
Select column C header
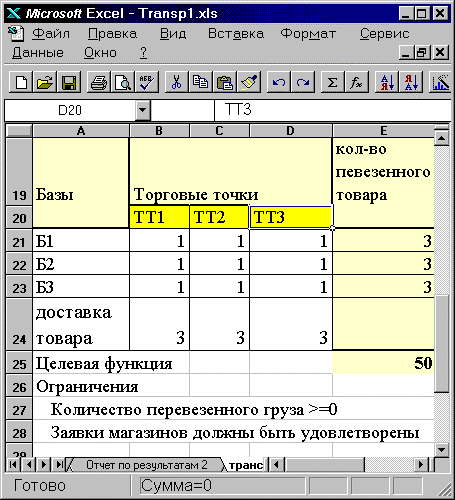tap(219, 130)
